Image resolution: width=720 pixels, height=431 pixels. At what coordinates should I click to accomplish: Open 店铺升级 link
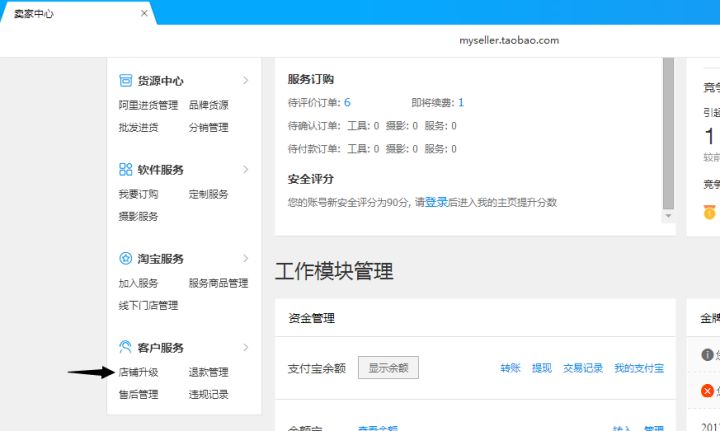pos(138,372)
